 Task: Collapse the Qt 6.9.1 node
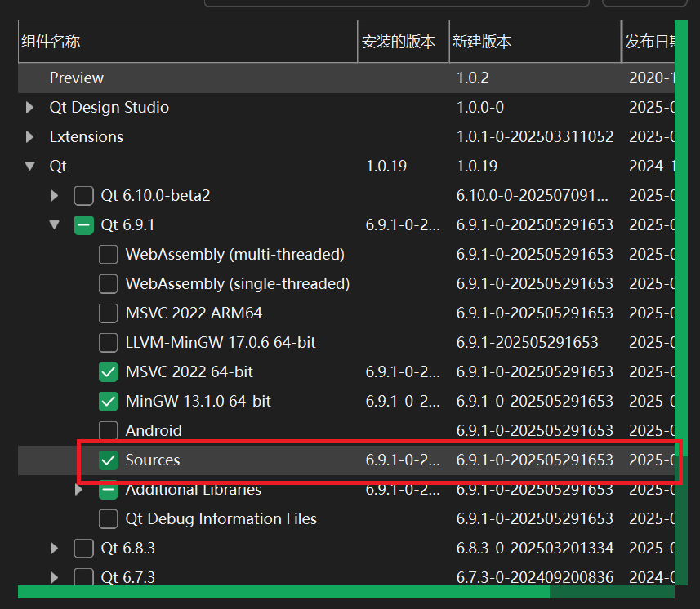pyautogui.click(x=55, y=224)
